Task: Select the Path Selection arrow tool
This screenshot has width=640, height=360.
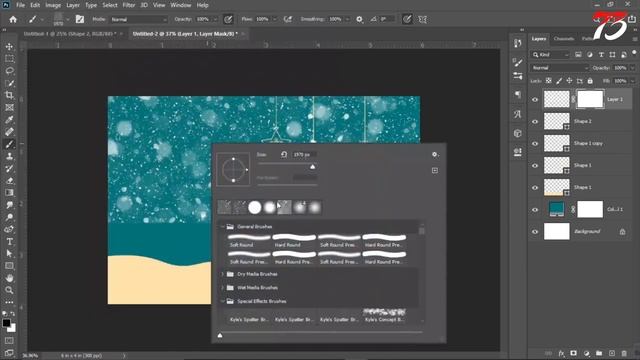Action: coord(9,253)
